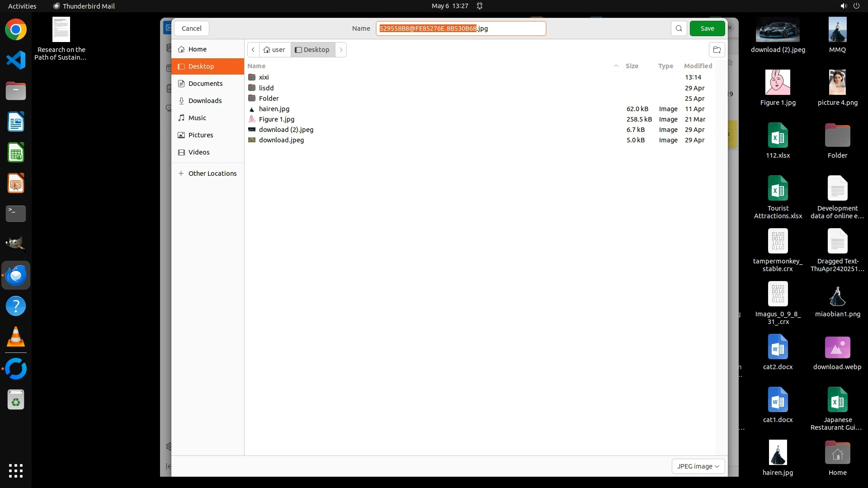Sort the list by the Modified column

(698, 66)
